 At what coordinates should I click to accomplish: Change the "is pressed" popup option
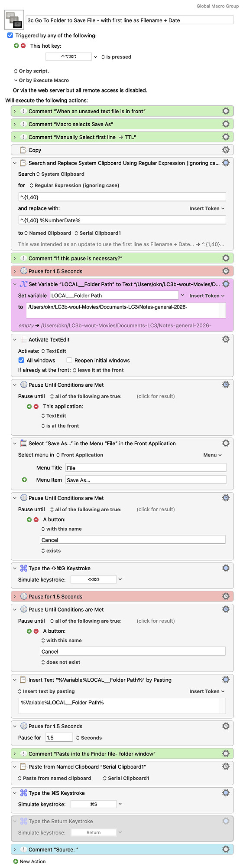[116, 57]
